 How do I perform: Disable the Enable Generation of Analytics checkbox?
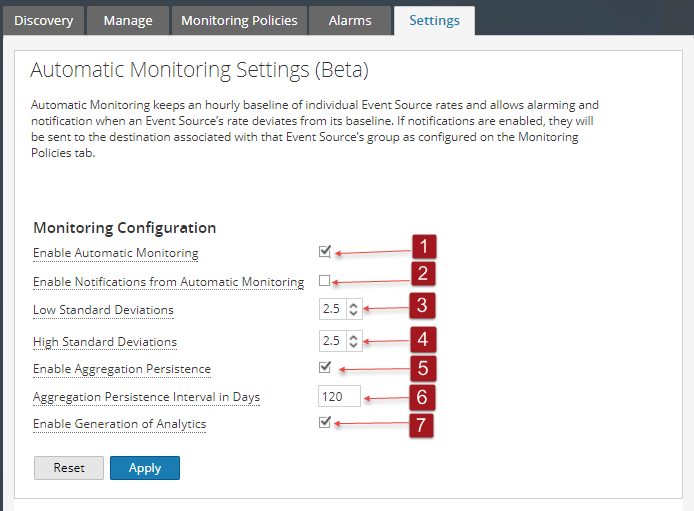tap(325, 423)
